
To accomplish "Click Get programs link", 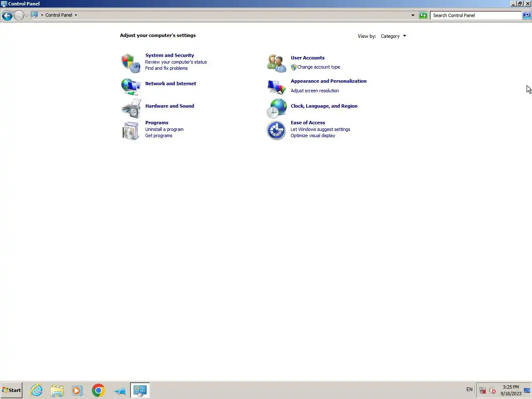I will click(x=159, y=135).
